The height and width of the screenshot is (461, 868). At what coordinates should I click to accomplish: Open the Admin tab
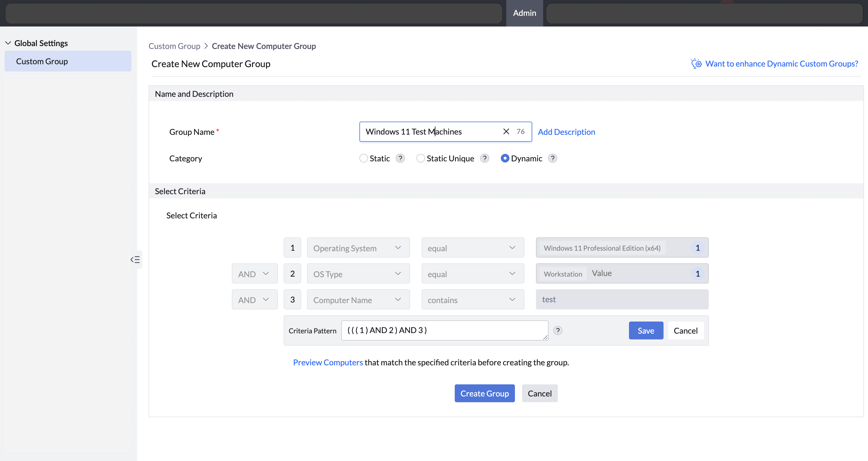(x=524, y=13)
